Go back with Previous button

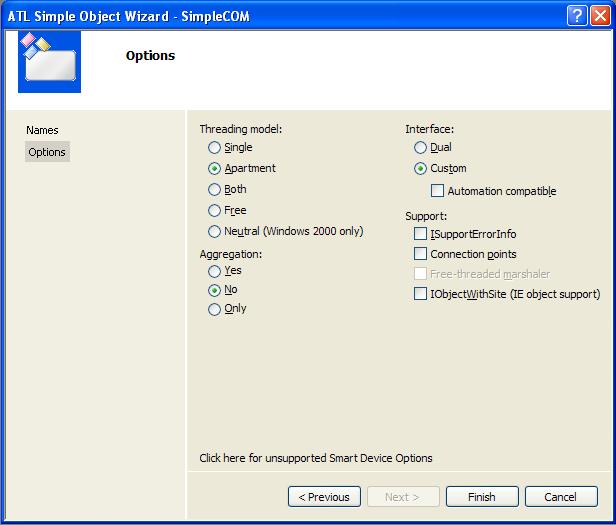(324, 497)
